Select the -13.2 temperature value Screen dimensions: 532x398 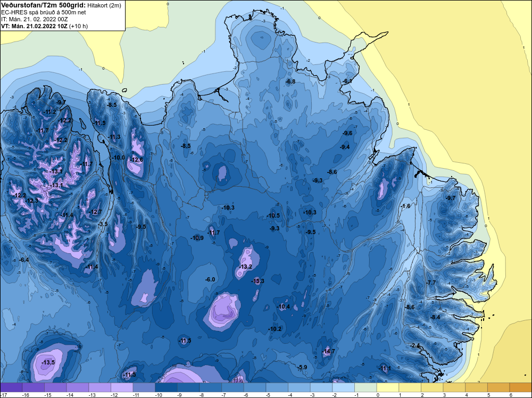click(246, 267)
